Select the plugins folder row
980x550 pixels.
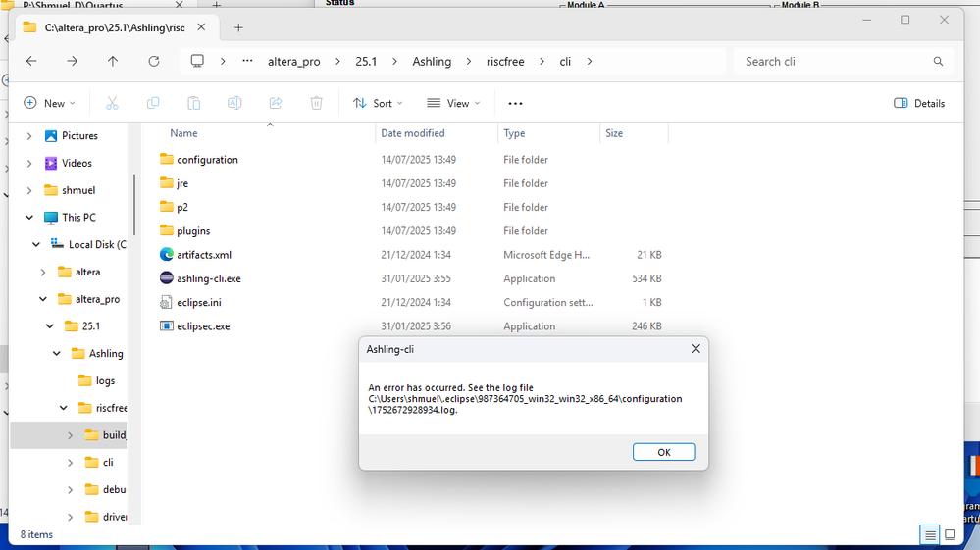412,231
